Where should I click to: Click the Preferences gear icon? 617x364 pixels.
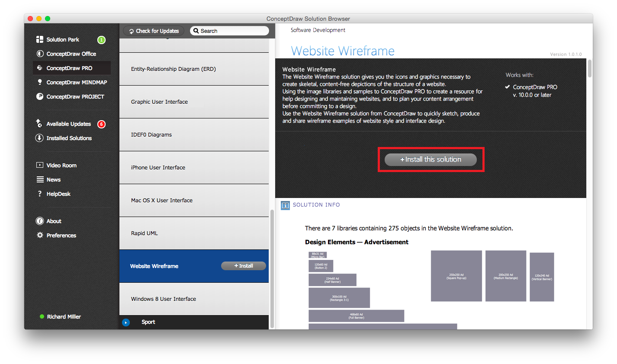point(40,235)
